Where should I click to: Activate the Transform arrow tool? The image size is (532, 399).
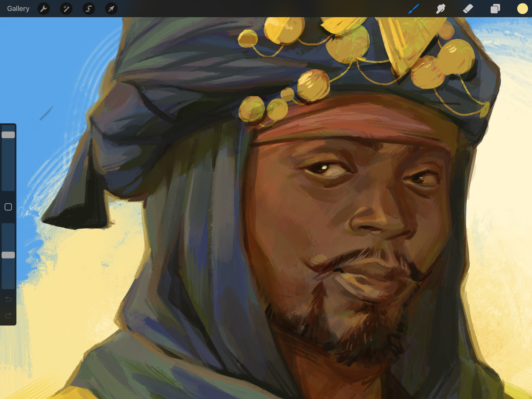point(111,9)
